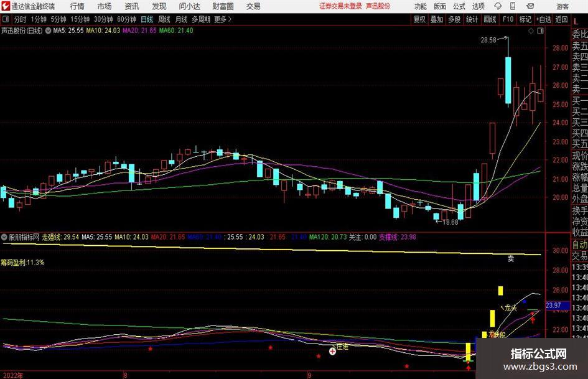Click the 叠加 overlay button
This screenshot has height=379, width=588.
tap(437, 19)
